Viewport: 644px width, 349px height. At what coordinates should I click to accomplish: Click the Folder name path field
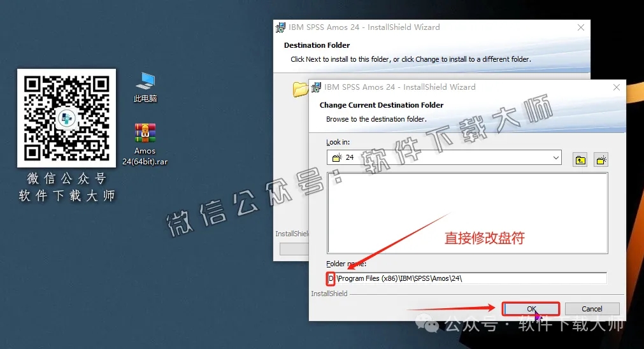coord(466,278)
